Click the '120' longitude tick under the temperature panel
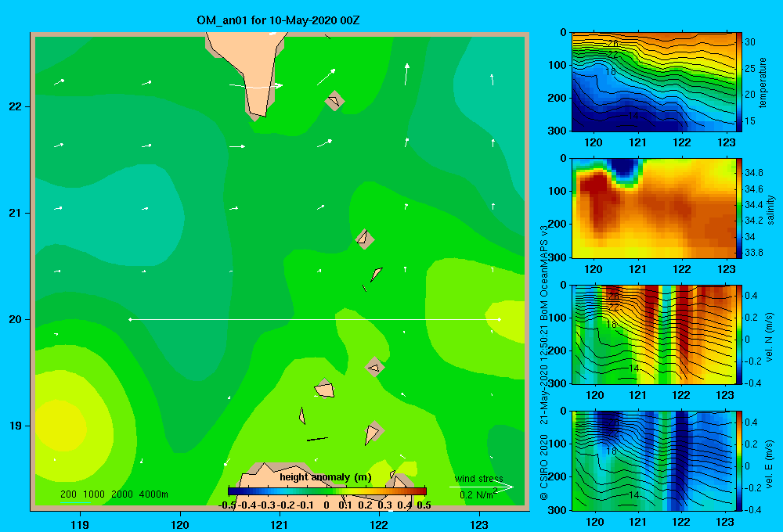 coord(594,142)
